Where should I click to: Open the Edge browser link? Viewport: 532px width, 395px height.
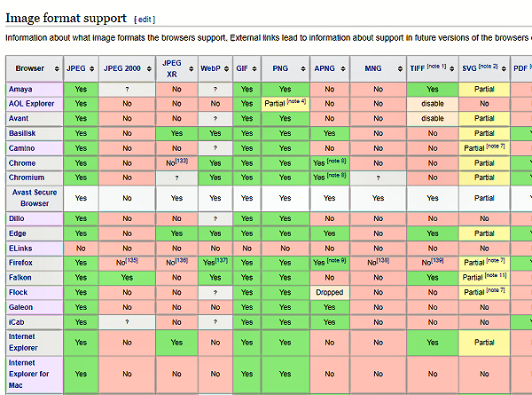[x=18, y=233]
